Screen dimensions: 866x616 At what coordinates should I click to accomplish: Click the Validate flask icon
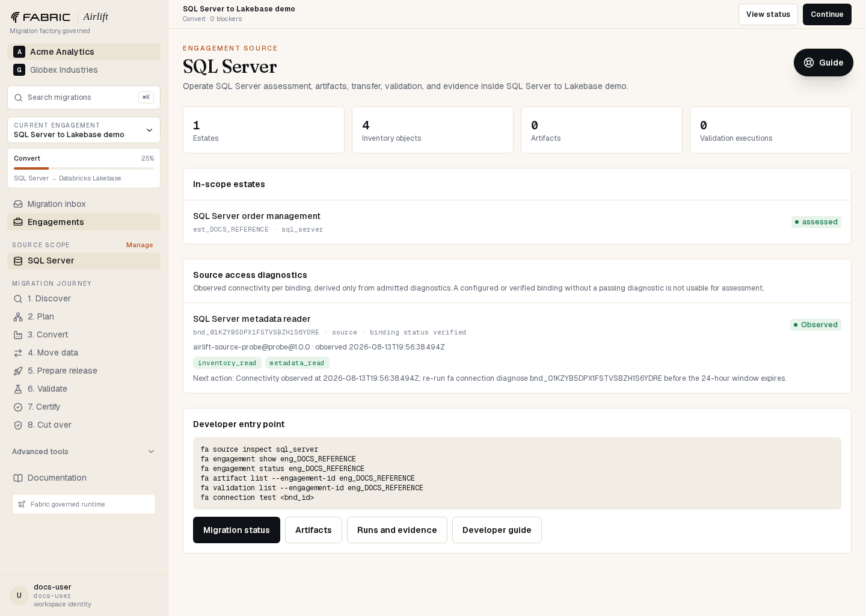18,389
